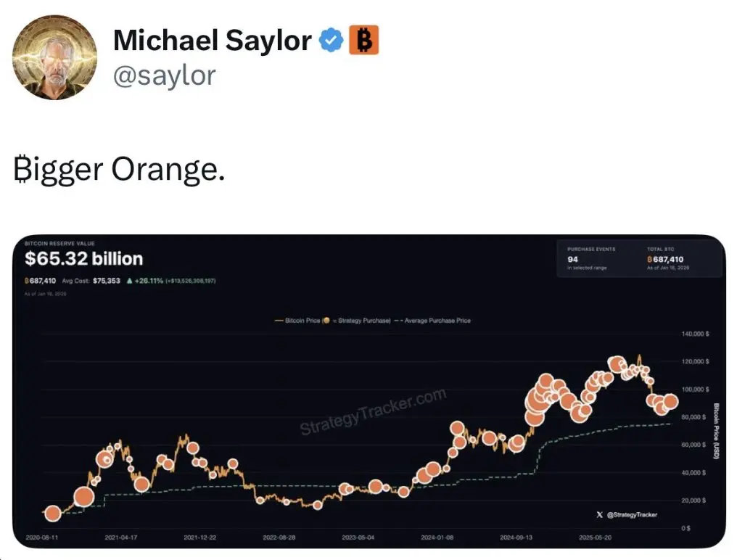Open the @saylor handle link
737x560 pixels.
pos(165,75)
